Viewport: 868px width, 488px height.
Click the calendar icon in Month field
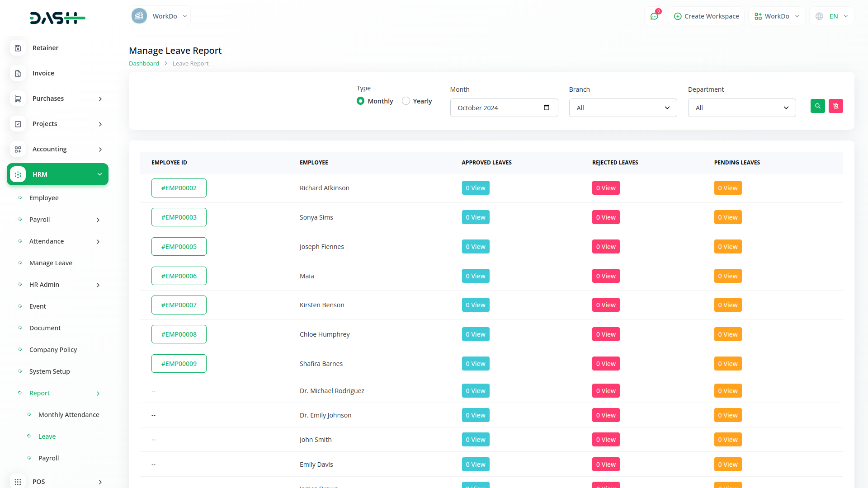tap(547, 108)
